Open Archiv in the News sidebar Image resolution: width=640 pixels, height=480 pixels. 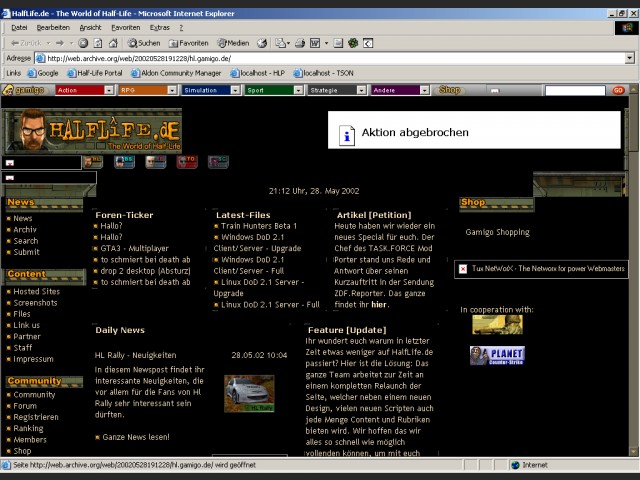point(25,229)
